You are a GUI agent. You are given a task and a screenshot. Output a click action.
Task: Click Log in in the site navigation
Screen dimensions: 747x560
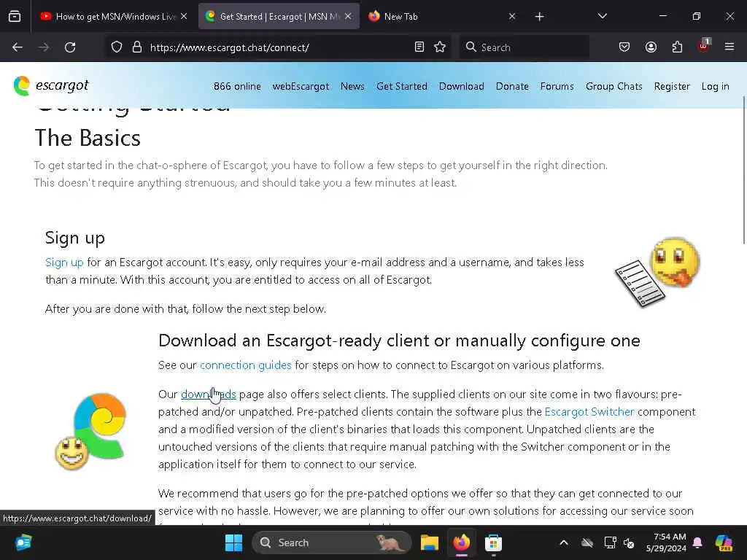(x=715, y=86)
